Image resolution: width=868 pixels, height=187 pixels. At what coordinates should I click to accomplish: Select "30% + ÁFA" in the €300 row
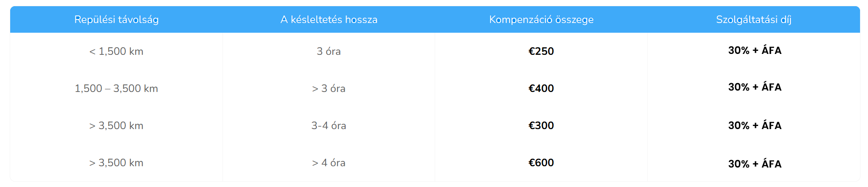[755, 126]
